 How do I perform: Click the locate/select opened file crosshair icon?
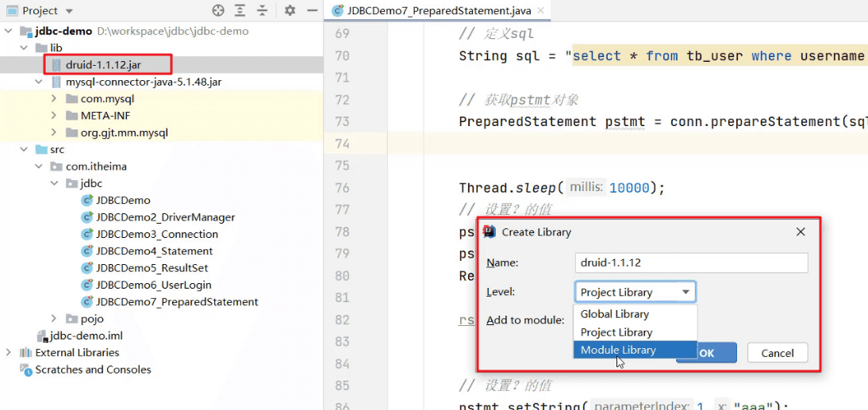click(218, 10)
